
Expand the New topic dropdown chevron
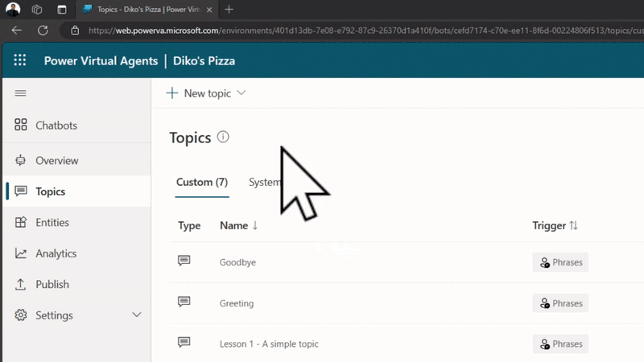pyautogui.click(x=242, y=93)
